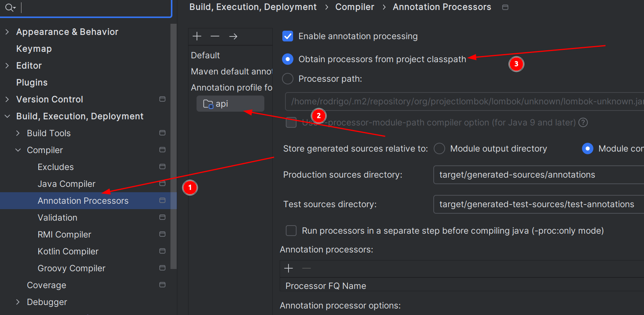
Task: Click project icon on Build Tools row
Action: click(162, 133)
